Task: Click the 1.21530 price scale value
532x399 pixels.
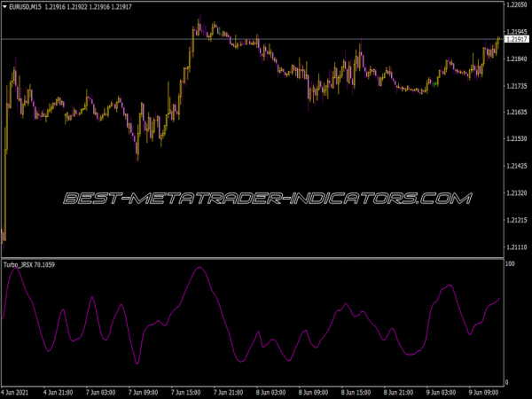Action: [x=517, y=139]
